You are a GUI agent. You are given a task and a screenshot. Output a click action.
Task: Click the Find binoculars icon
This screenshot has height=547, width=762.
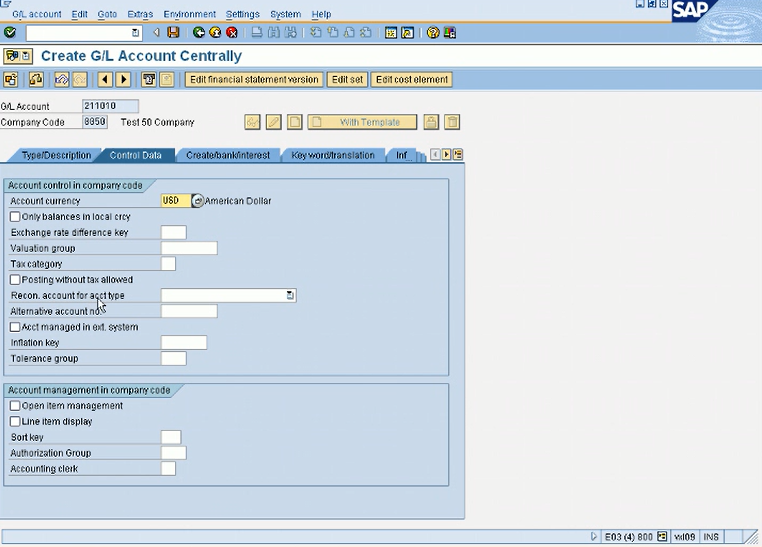coord(274,33)
